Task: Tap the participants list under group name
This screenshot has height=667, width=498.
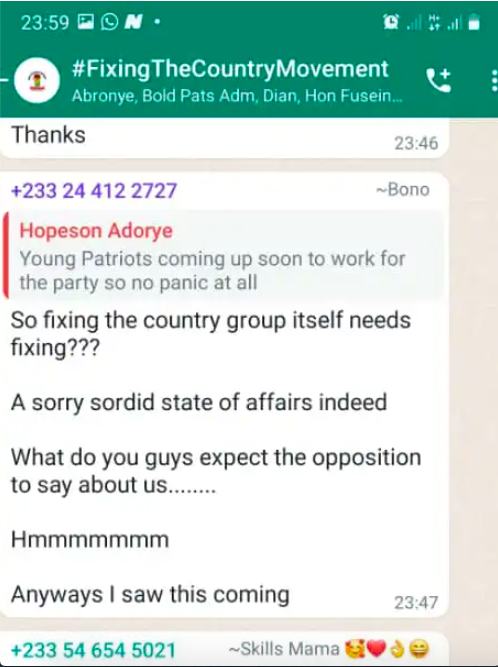Action: click(237, 96)
